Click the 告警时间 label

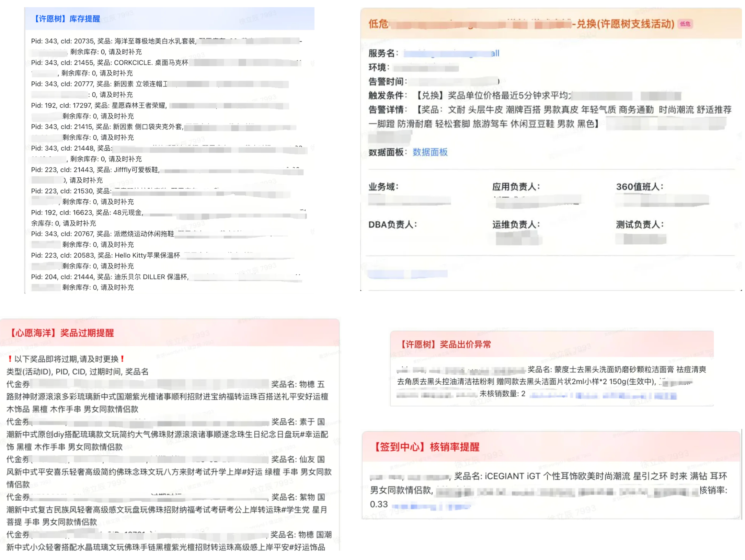pyautogui.click(x=388, y=81)
